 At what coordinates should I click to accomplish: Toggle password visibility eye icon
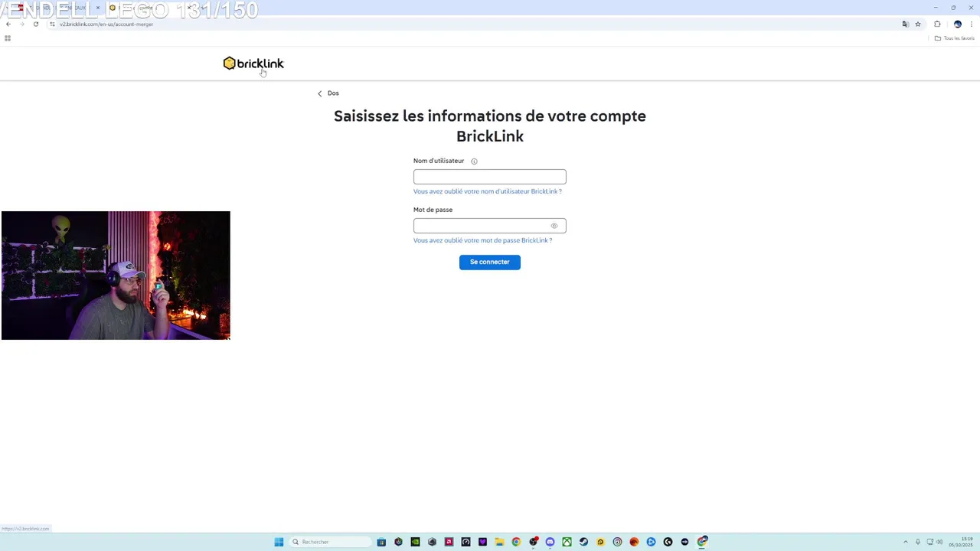(554, 226)
